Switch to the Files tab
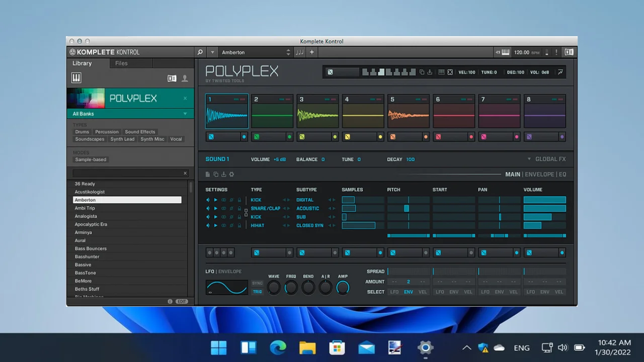644x362 pixels. [121, 63]
